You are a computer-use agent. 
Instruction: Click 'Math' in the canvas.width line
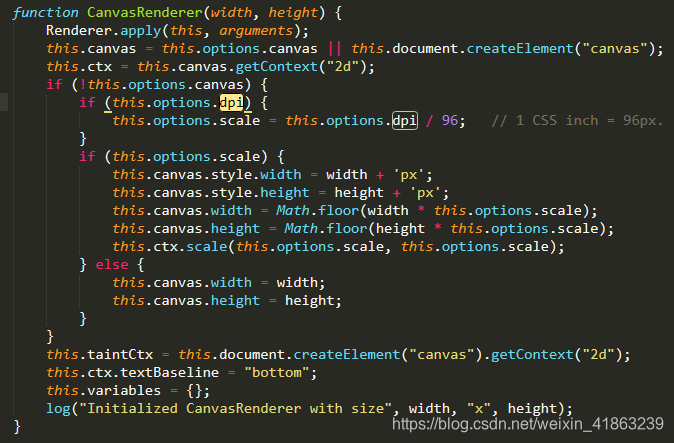pyautogui.click(x=292, y=211)
